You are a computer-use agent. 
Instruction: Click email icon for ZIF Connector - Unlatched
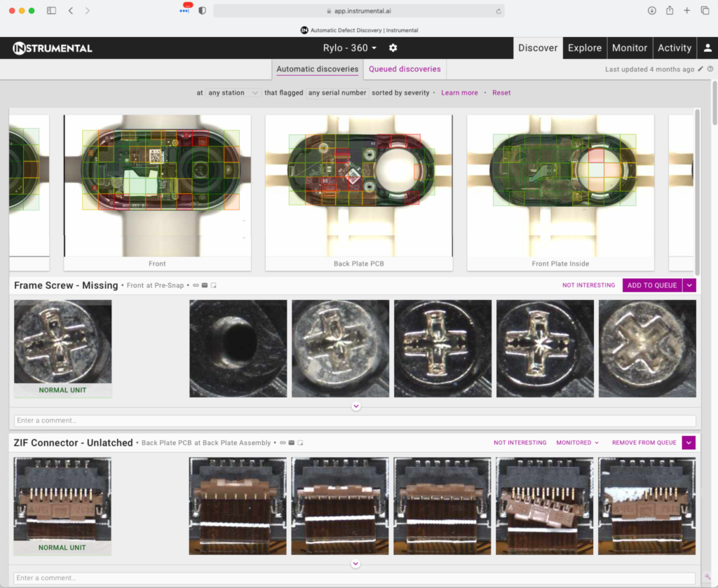pyautogui.click(x=291, y=443)
